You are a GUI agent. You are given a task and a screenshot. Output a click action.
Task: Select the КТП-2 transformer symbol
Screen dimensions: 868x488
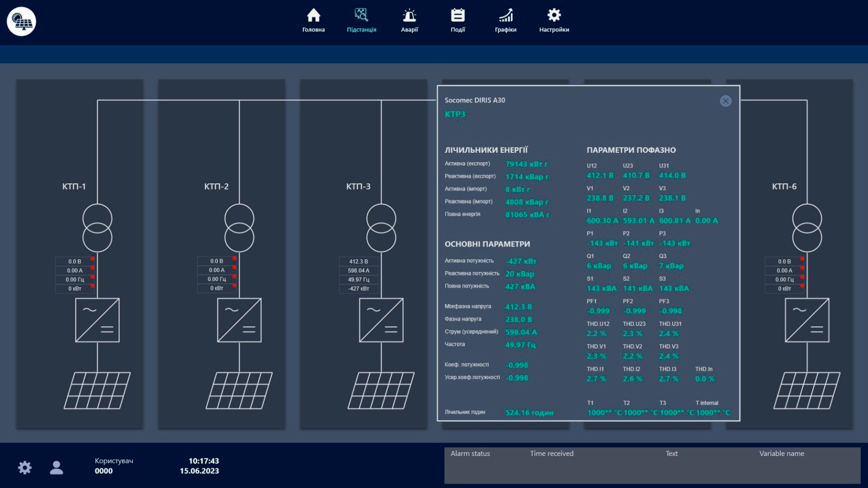(x=239, y=228)
